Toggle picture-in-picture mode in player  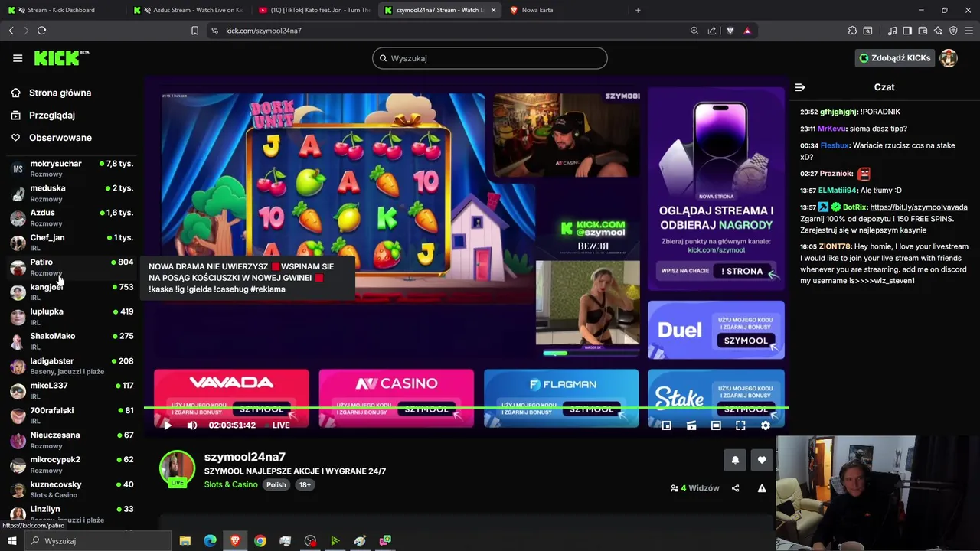click(x=667, y=425)
